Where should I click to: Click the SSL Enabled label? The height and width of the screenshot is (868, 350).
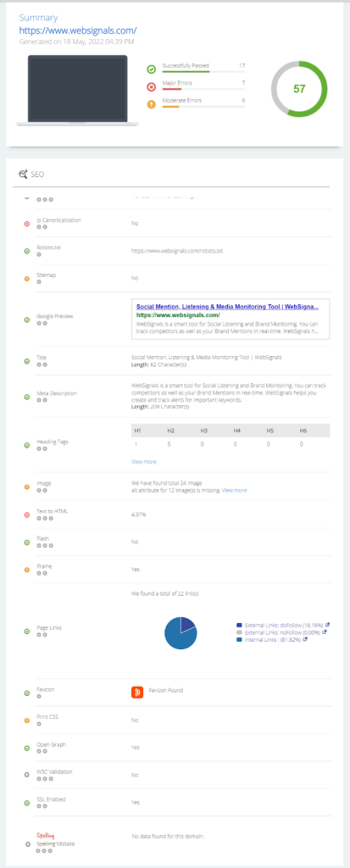pyautogui.click(x=51, y=799)
